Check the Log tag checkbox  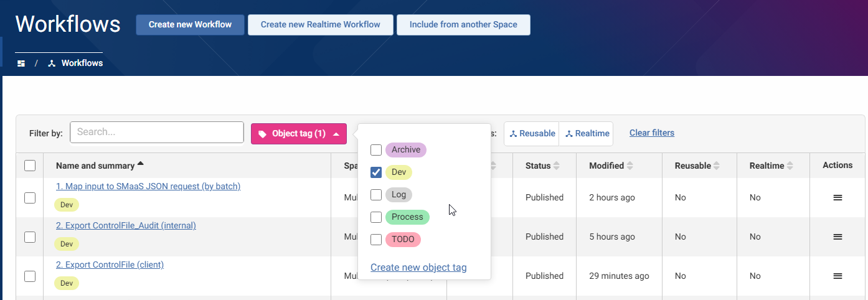pyautogui.click(x=376, y=195)
